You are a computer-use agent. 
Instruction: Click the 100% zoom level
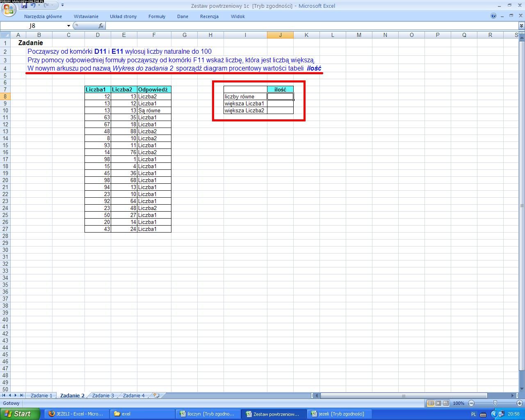(x=459, y=403)
